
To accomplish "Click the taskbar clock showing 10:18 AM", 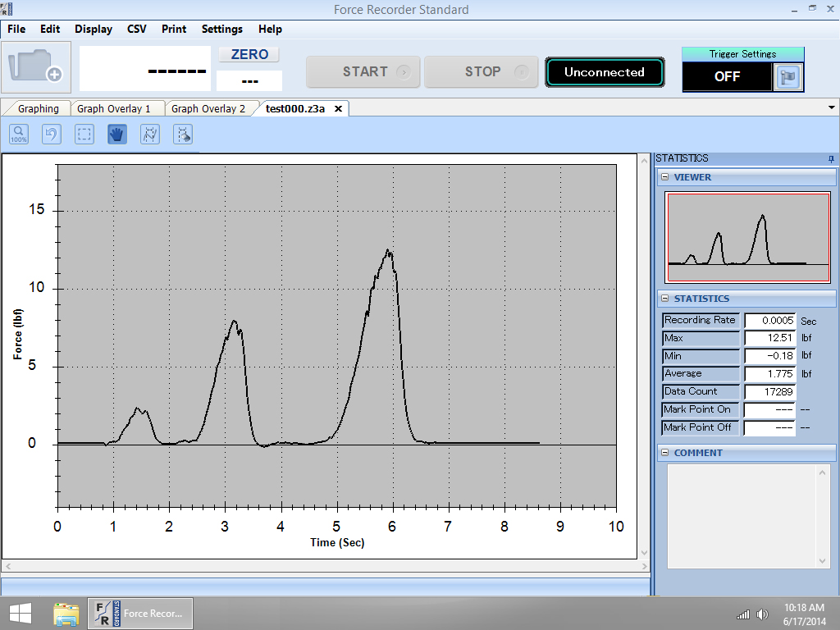I will (804, 614).
